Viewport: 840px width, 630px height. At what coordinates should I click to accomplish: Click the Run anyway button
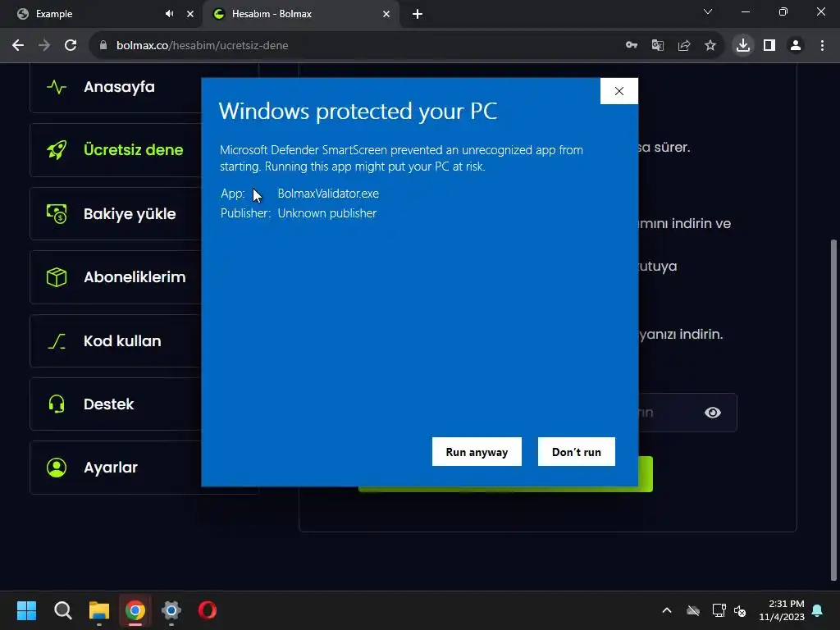477,452
